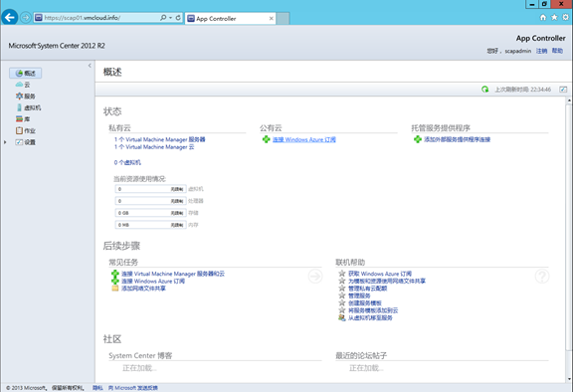573x392 pixels.
Task: Open the 概述 overview sidebar item
Action: tap(26, 73)
